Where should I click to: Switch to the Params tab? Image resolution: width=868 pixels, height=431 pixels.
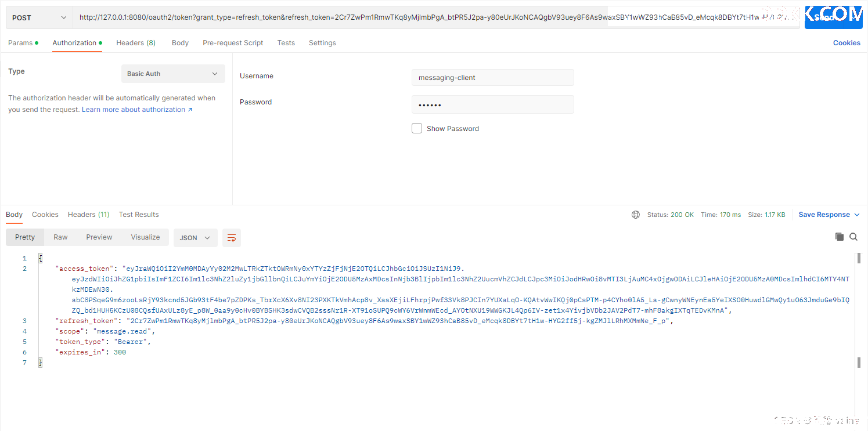click(x=23, y=43)
